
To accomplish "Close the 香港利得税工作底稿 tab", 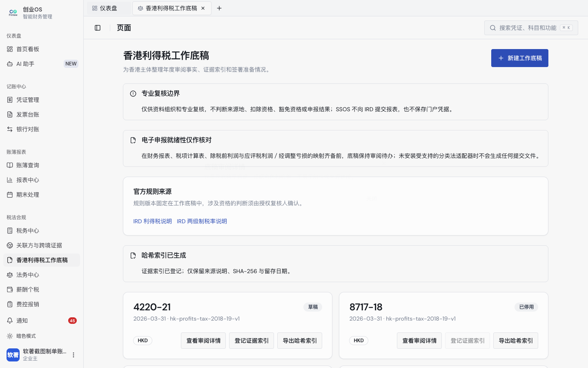I will click(x=203, y=8).
